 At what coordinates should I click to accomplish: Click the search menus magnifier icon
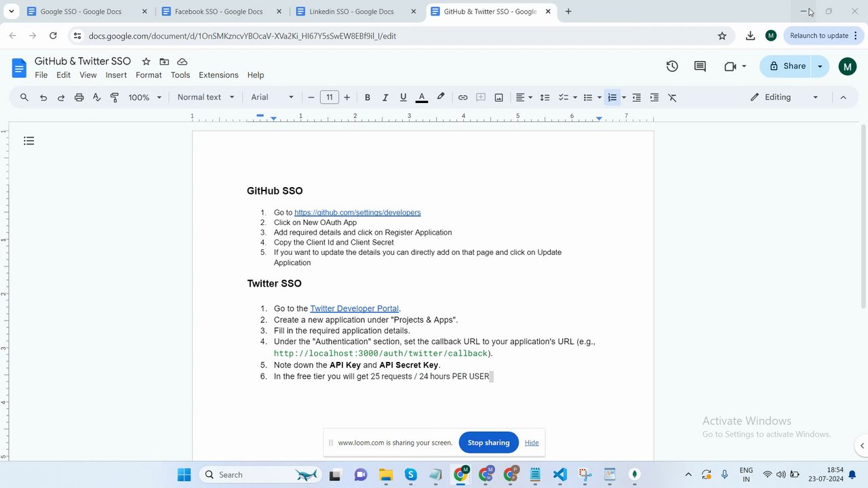[x=24, y=98]
